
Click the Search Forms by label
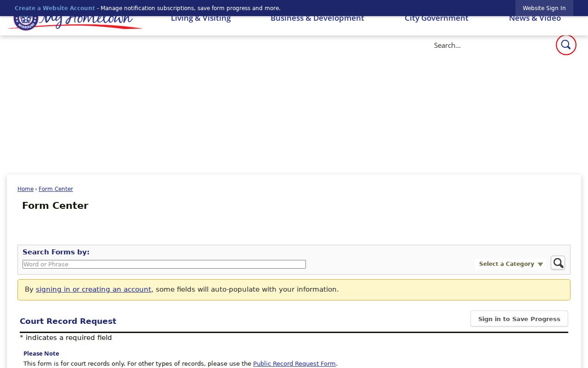[56, 252]
